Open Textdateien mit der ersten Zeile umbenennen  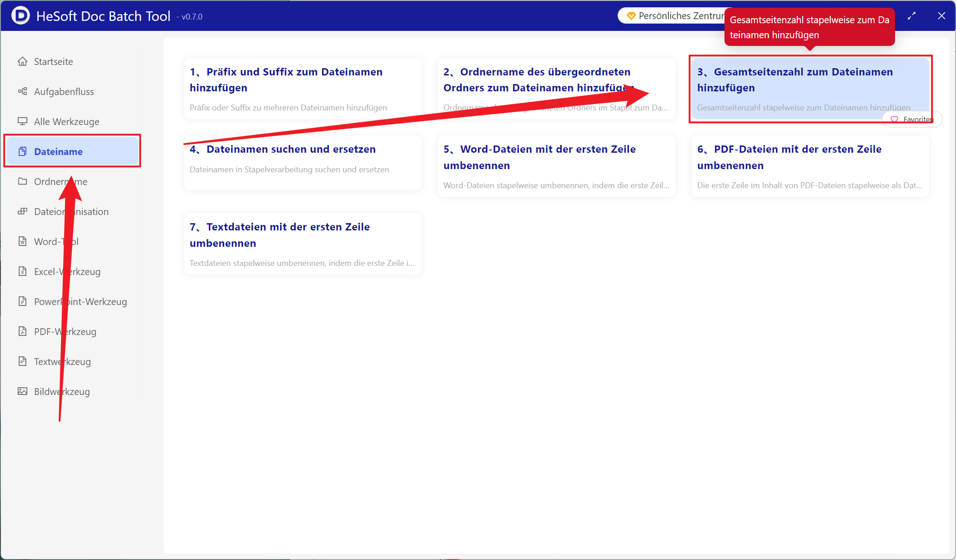click(x=302, y=244)
